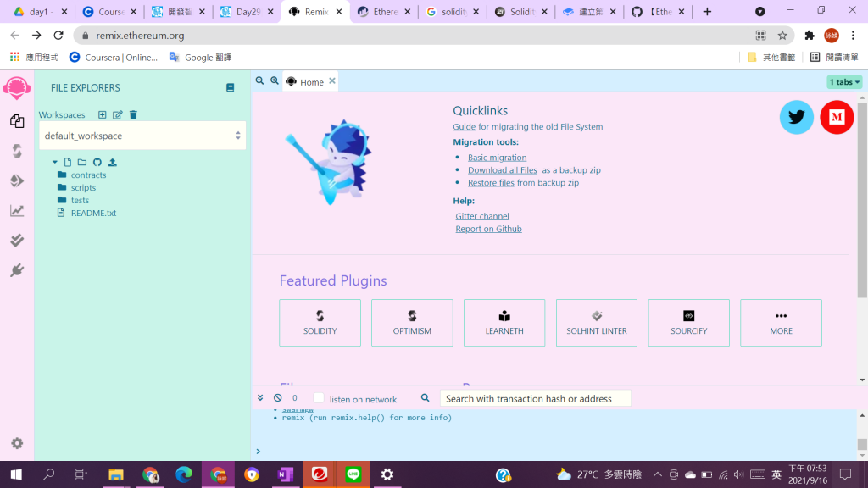Open the File explorers sidebar icon

[x=17, y=120]
